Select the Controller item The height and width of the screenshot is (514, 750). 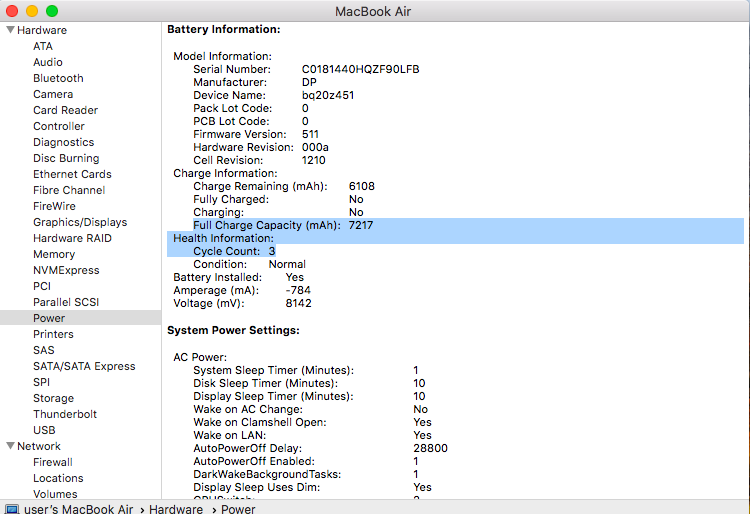[x=59, y=126]
